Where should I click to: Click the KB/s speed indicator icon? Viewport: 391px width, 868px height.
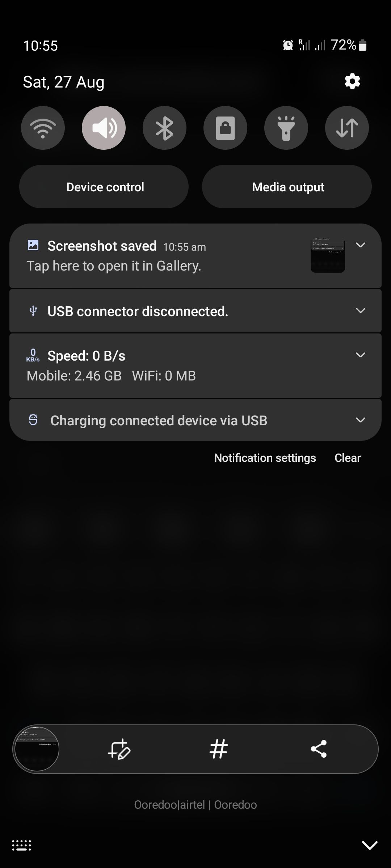coord(33,356)
